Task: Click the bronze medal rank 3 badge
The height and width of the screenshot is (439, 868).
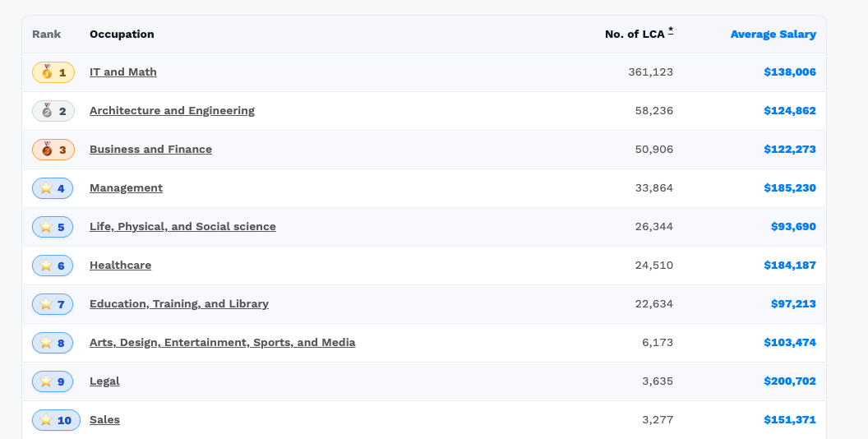Action: pos(53,150)
